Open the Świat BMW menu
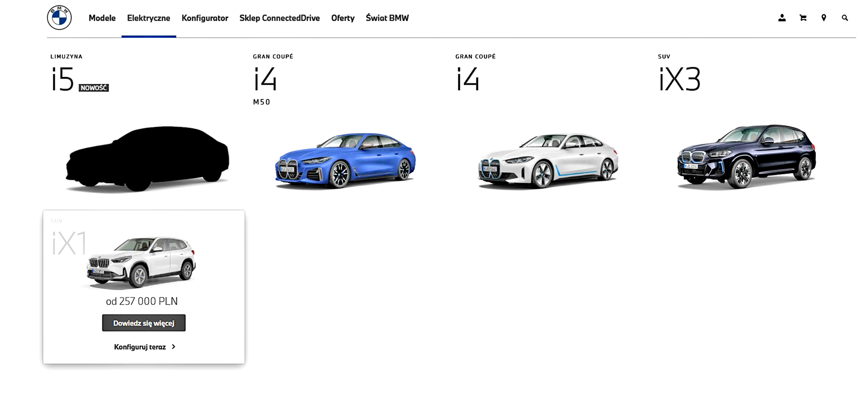The height and width of the screenshot is (414, 868). point(387,18)
